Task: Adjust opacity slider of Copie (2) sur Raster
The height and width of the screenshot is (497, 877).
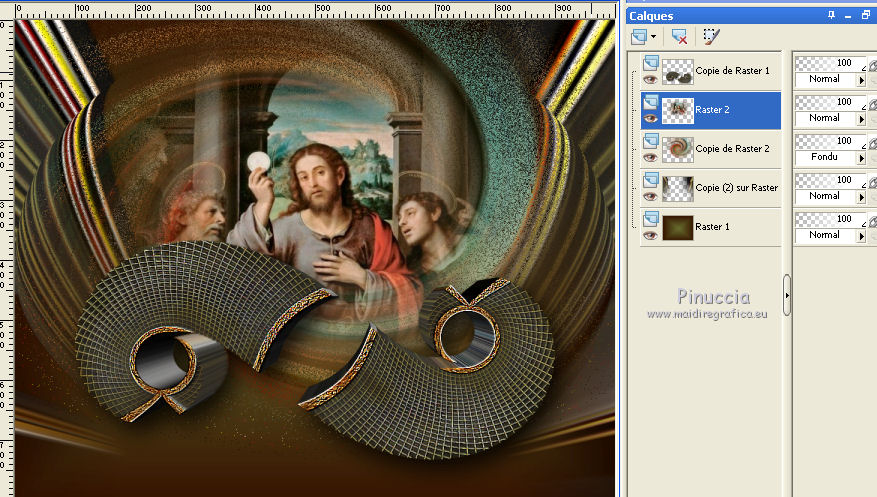Action: (x=831, y=181)
